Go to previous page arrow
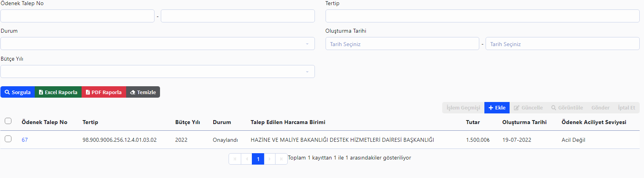The image size is (644, 178). click(x=246, y=159)
